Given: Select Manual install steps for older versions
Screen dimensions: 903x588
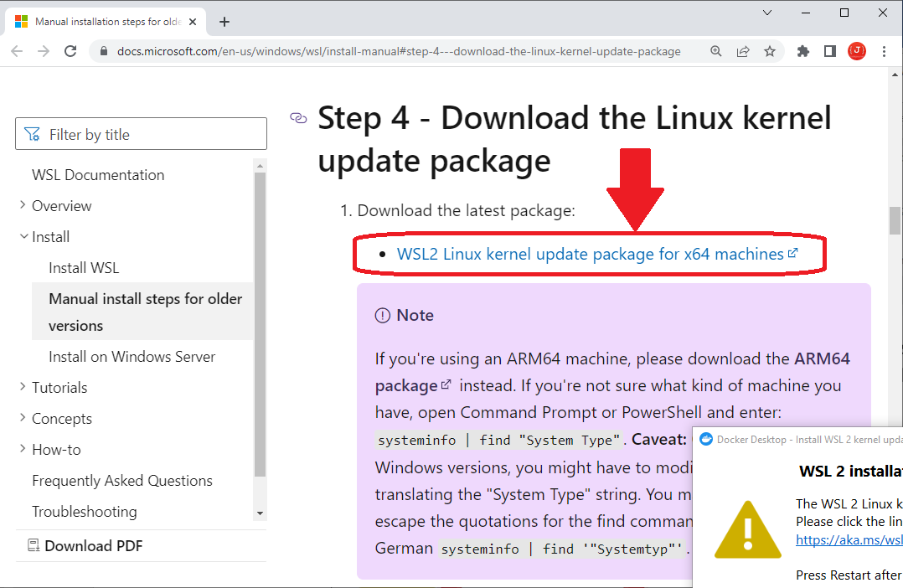Looking at the screenshot, I should (x=142, y=312).
